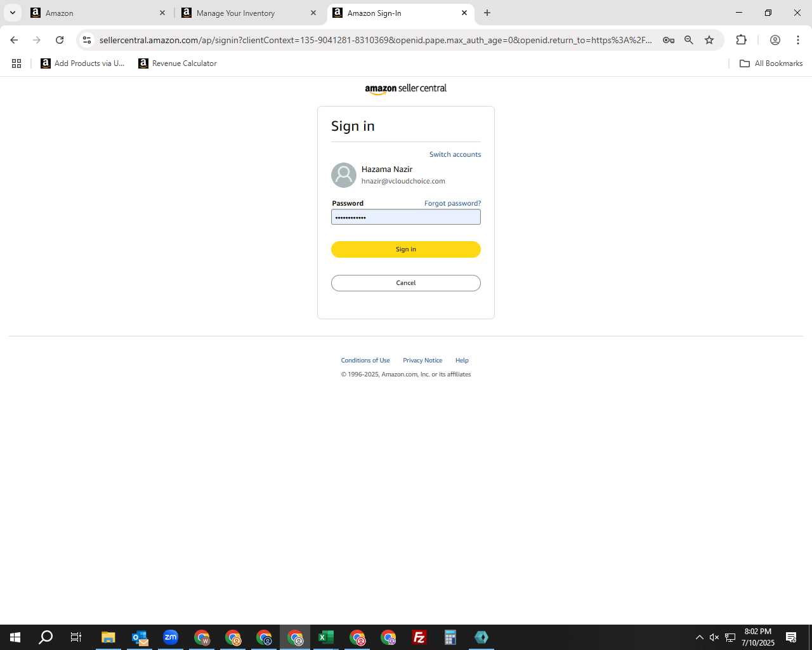This screenshot has height=650, width=812.
Task: Expand the All Bookmarks folder
Action: [x=771, y=63]
